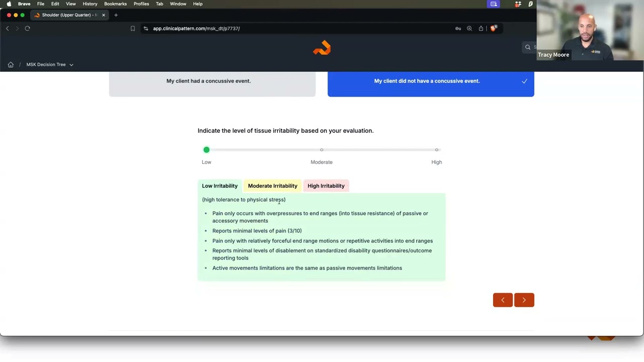Go back with the left arrow button
Viewport: 644px width, 362px height.
(503, 300)
